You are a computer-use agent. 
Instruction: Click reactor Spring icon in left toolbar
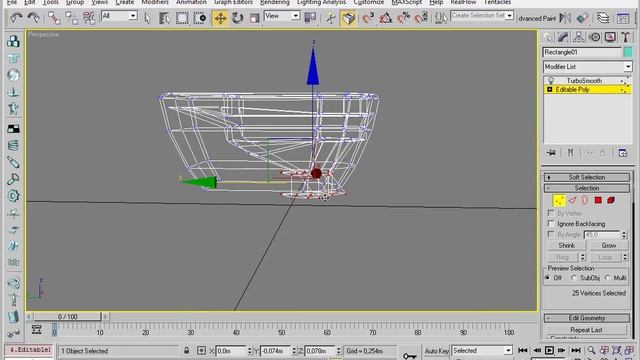pos(13,145)
